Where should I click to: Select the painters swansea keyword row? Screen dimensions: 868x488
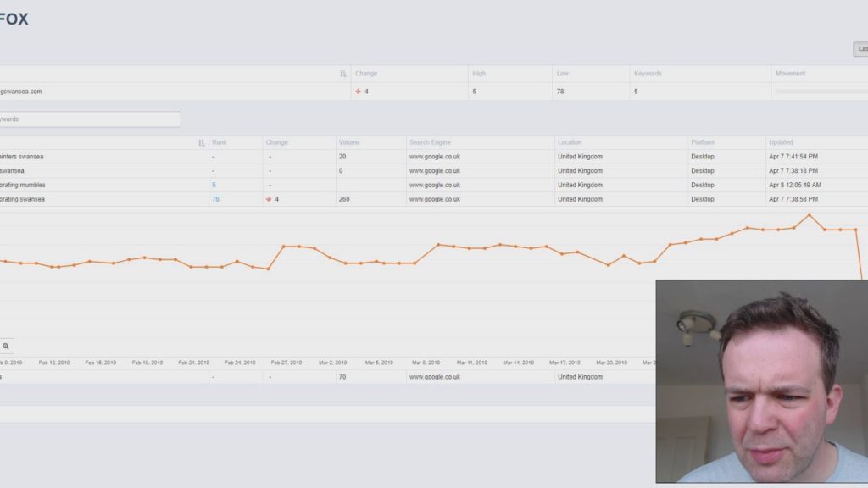(x=434, y=157)
